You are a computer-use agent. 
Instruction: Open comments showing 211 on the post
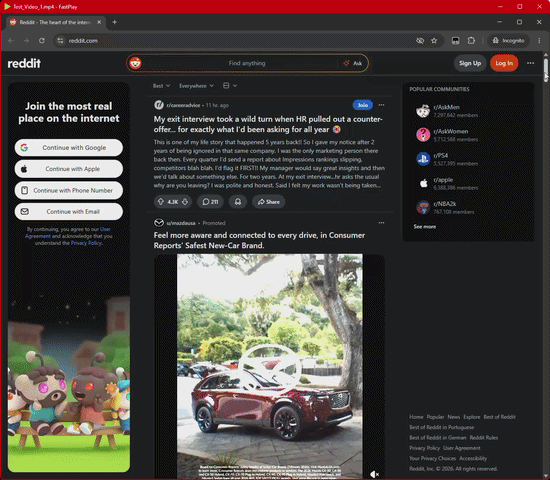210,202
